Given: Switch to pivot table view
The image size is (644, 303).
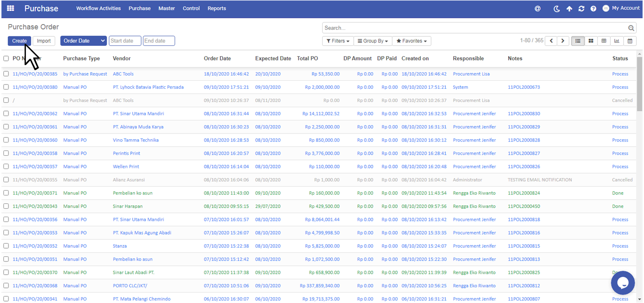Looking at the screenshot, I should (603, 41).
